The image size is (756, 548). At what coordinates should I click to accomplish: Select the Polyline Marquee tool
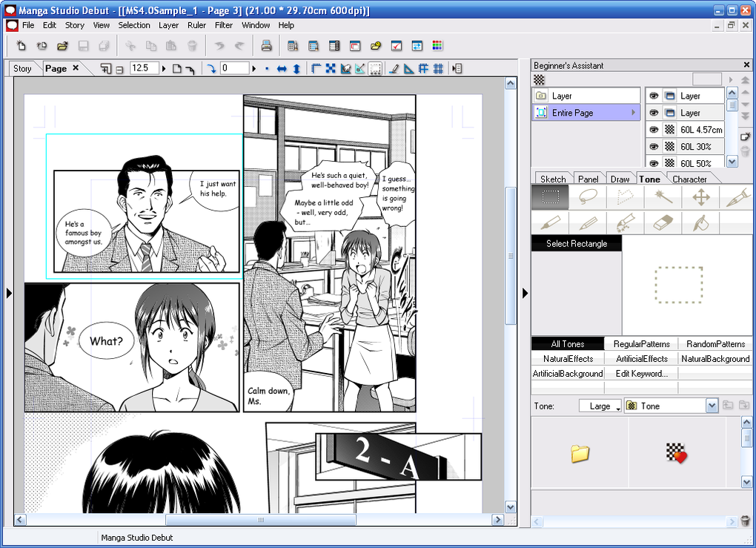(626, 197)
